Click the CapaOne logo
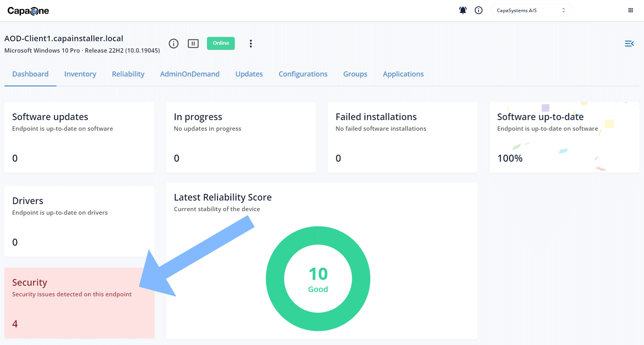The height and width of the screenshot is (345, 644). (28, 11)
